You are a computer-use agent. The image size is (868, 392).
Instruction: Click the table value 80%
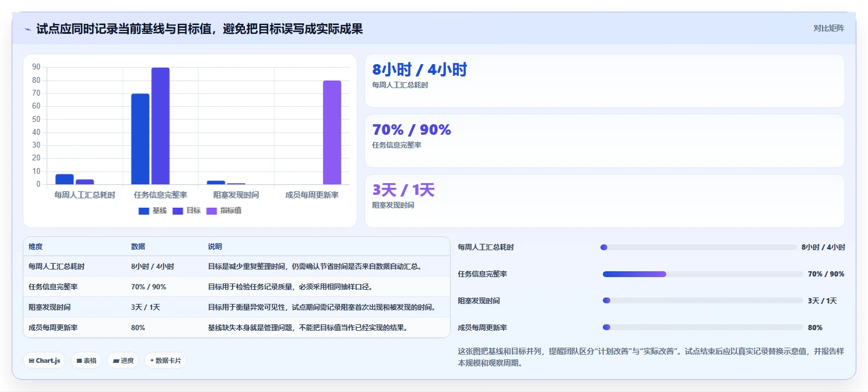(x=138, y=328)
